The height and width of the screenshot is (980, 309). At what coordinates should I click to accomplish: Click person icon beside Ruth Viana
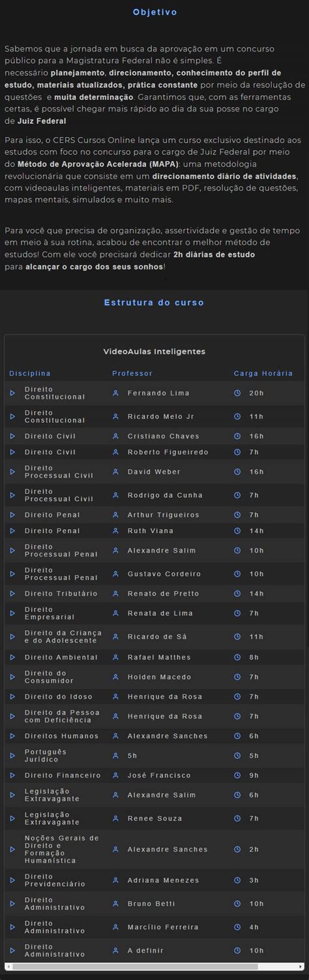(115, 531)
